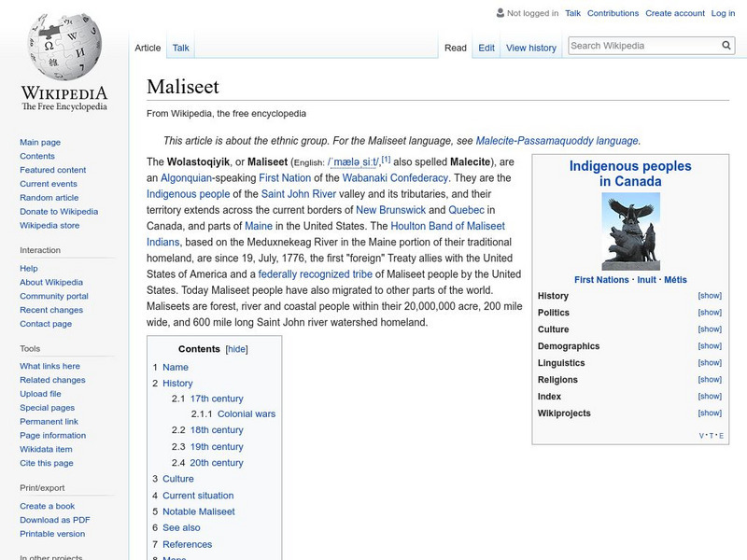The image size is (747, 560).
Task: Click the Random article sidebar link
Action: pos(49,197)
